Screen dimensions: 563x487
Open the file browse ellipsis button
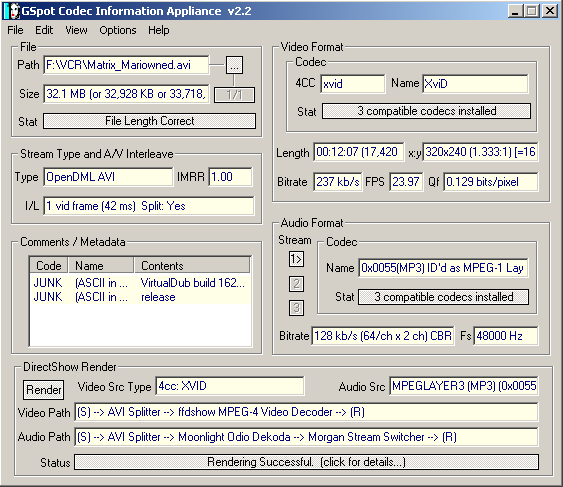point(234,65)
